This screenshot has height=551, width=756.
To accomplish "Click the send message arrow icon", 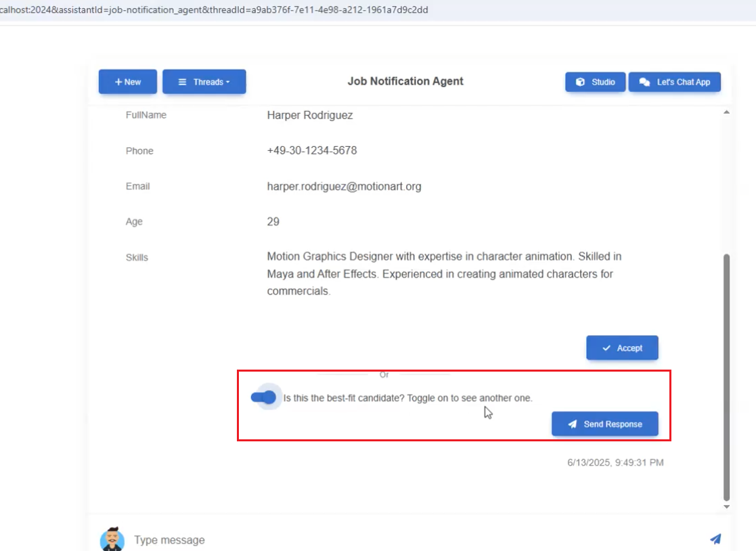I will point(715,539).
